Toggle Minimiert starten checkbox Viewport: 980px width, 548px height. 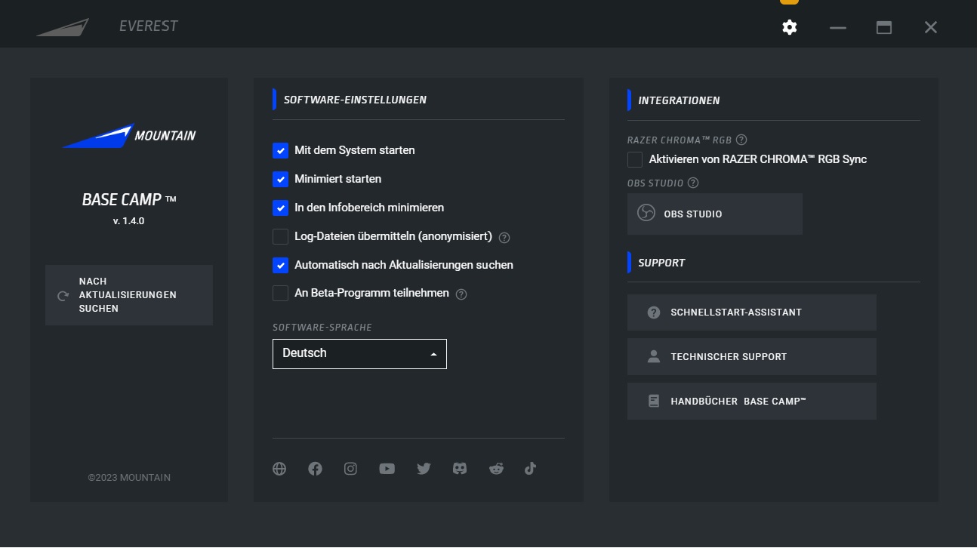[281, 179]
